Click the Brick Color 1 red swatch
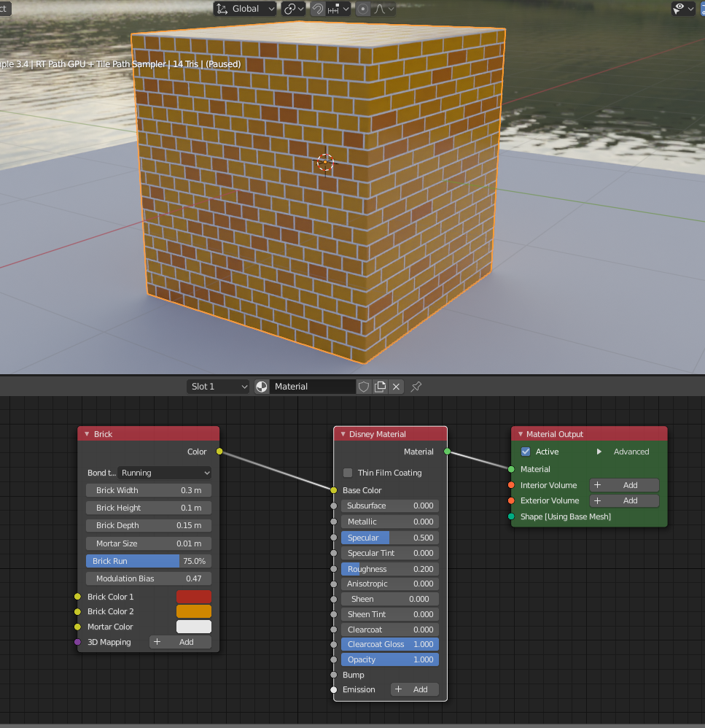This screenshot has width=705, height=728. (x=193, y=597)
